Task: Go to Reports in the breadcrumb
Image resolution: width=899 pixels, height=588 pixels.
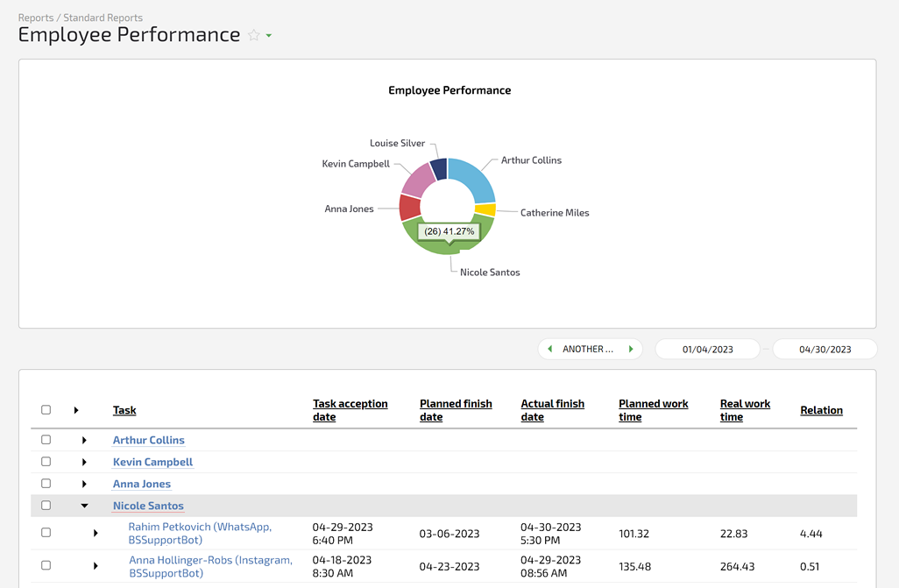Action: [x=36, y=18]
